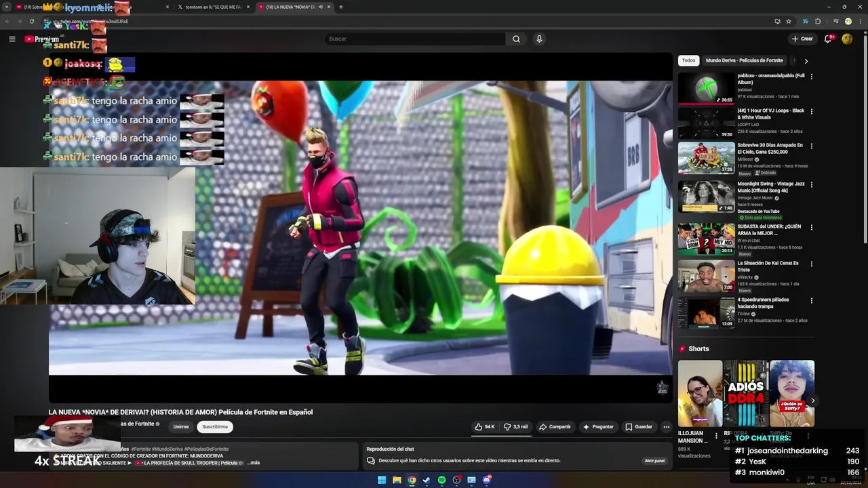Open the more actions ellipsis under video
The width and height of the screenshot is (868, 488).
pos(667,427)
